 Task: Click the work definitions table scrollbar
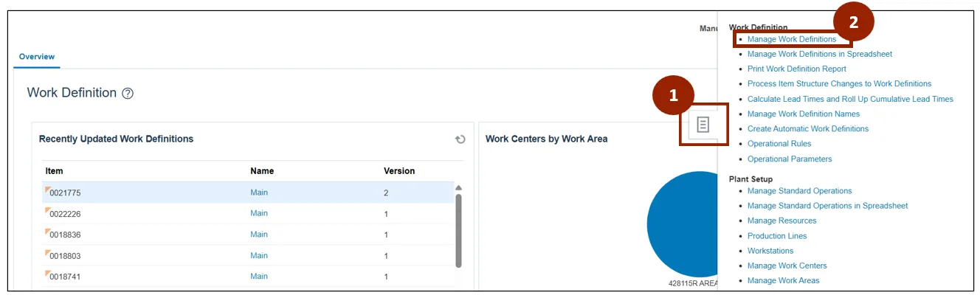tap(458, 230)
